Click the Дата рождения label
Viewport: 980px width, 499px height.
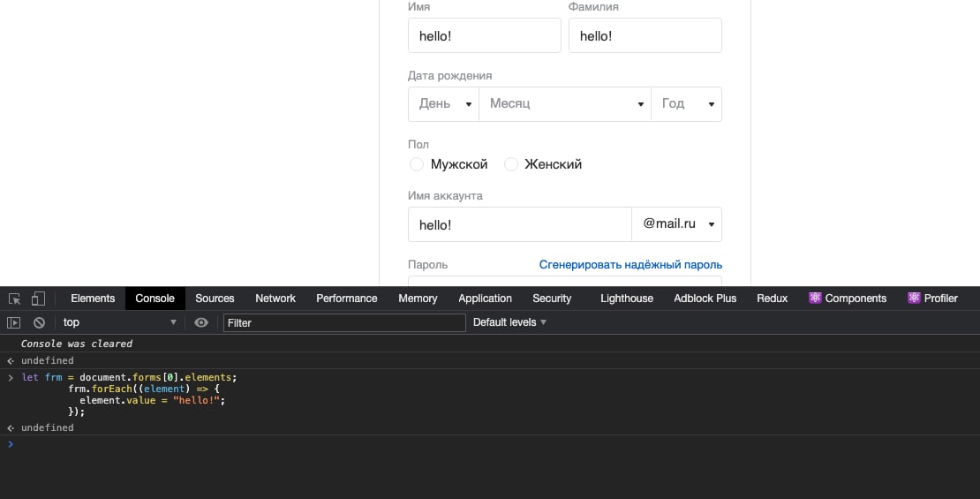449,76
